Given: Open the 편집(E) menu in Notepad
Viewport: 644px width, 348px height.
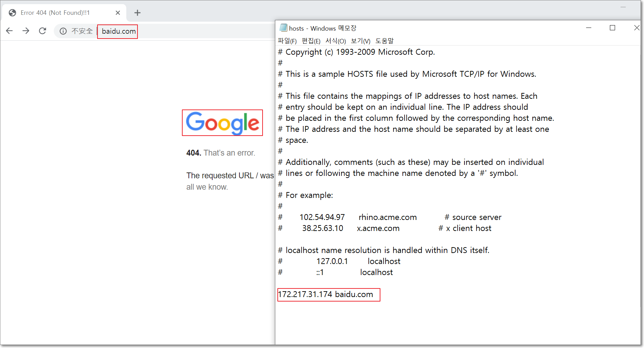Looking at the screenshot, I should [311, 41].
